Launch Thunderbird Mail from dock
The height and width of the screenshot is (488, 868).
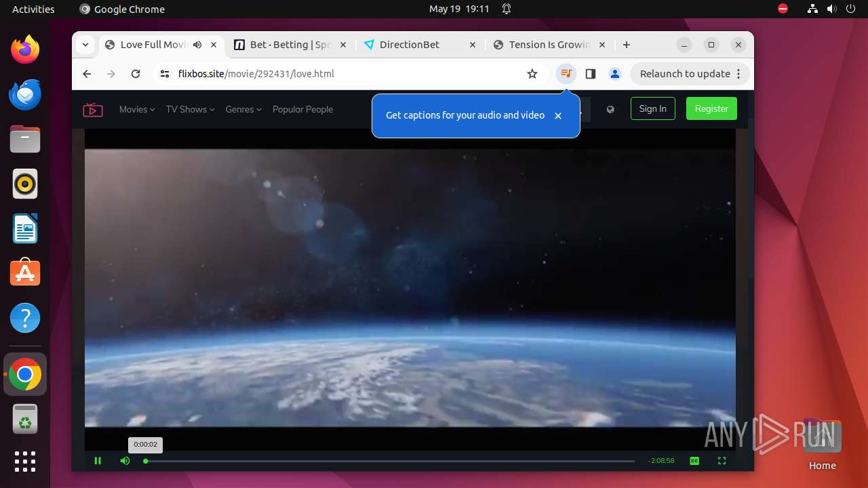point(25,94)
